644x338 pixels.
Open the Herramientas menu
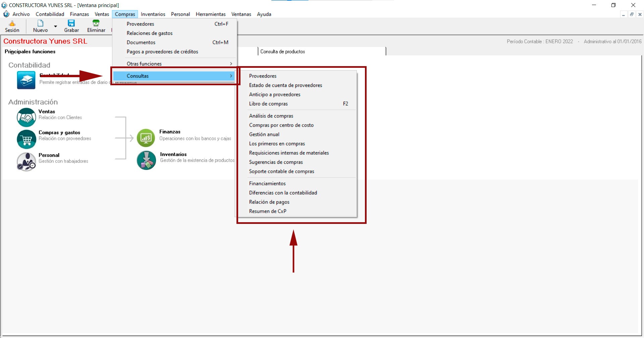coord(210,14)
